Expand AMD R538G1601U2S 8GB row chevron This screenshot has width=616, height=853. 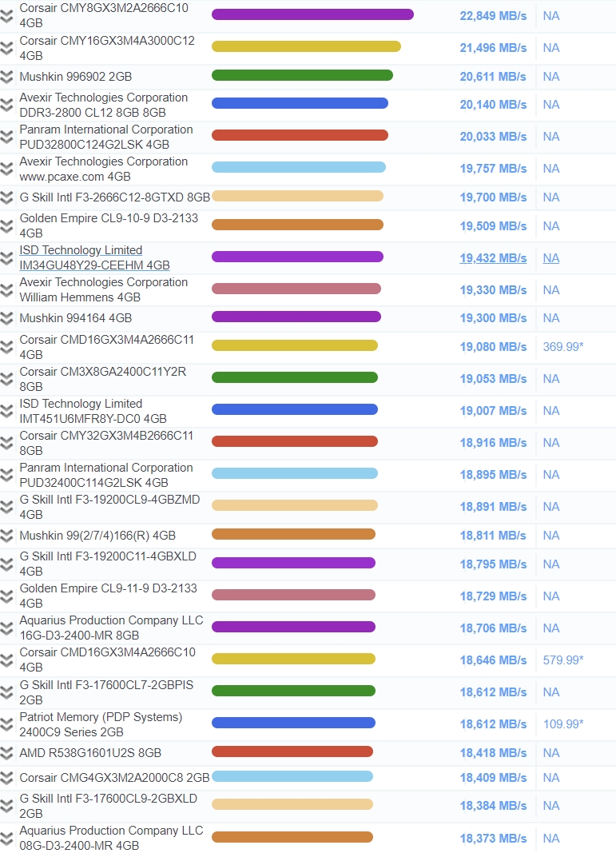[x=6, y=753]
